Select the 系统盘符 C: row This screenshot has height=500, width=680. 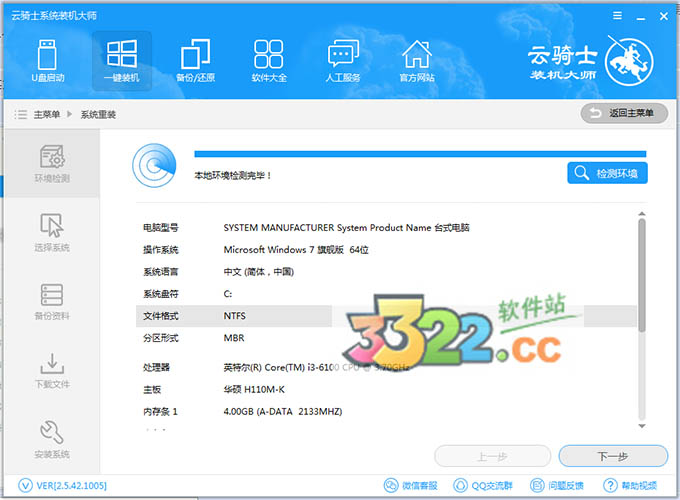(386, 294)
